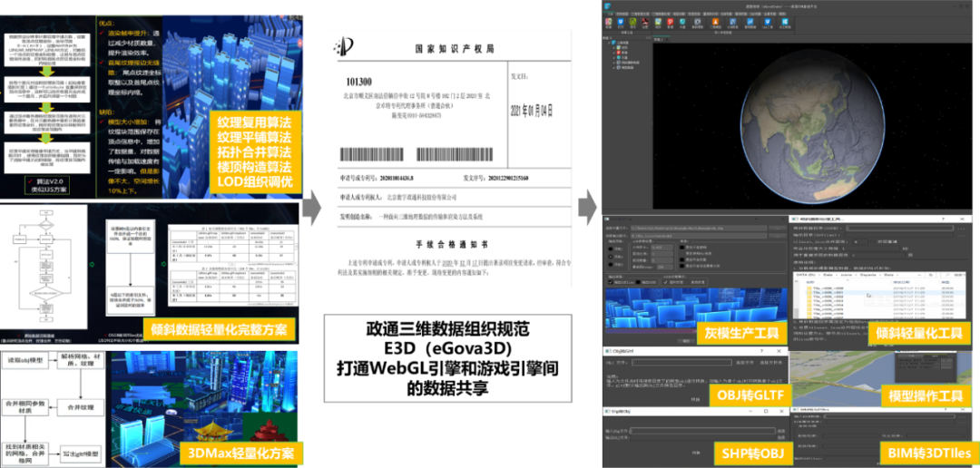This screenshot has width=980, height=468.
Task: Click the 选择 button beside the shp file input
Action: (x=780, y=430)
